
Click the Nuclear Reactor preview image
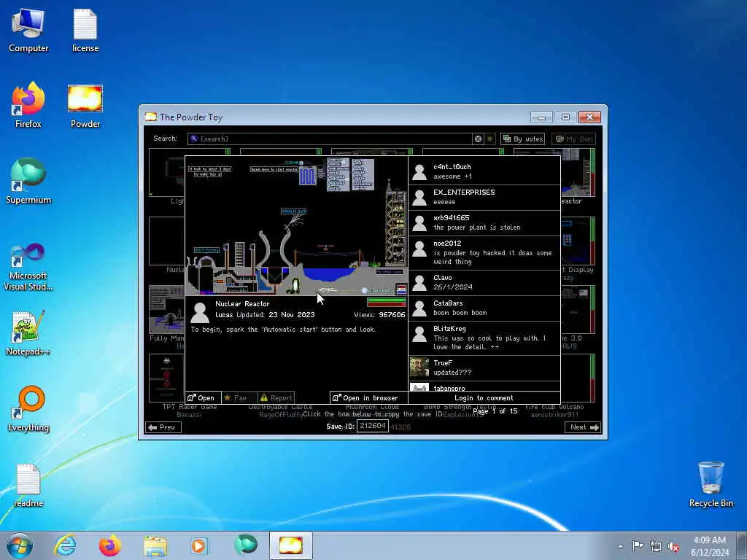pos(296,225)
